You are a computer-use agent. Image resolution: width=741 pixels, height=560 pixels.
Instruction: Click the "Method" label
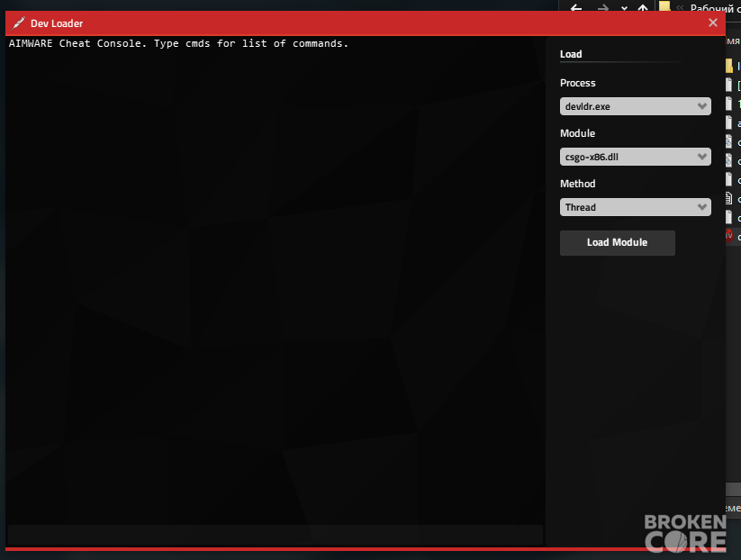[577, 184]
